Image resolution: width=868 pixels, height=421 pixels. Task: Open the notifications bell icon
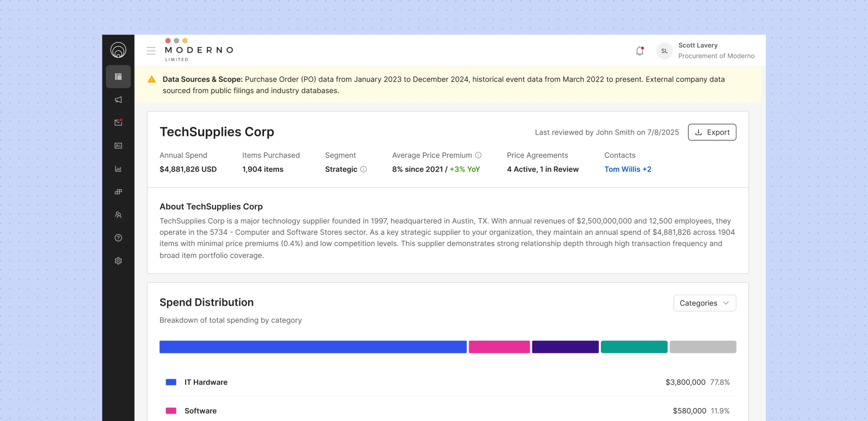(x=639, y=51)
